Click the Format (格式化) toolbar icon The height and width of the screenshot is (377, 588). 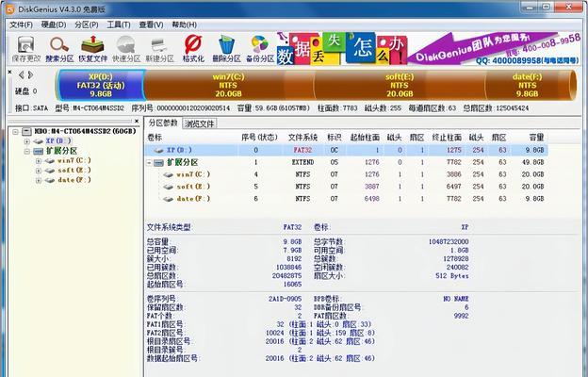point(193,45)
